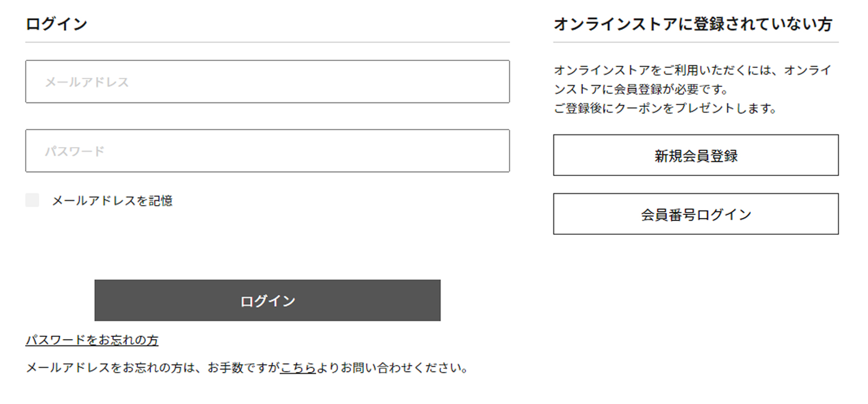Screen dimensions: 868x404
Task: Click the ログイン section heading
Action: click(56, 24)
